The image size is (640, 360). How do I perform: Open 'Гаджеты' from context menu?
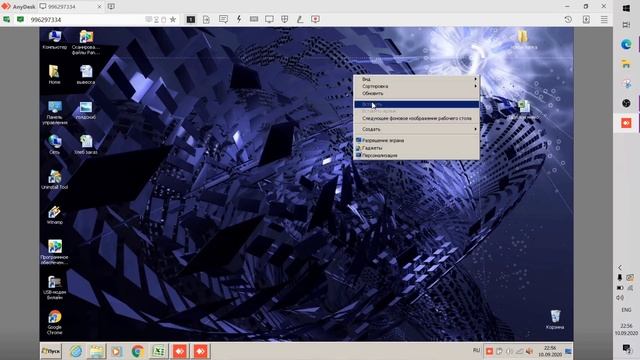(416, 148)
